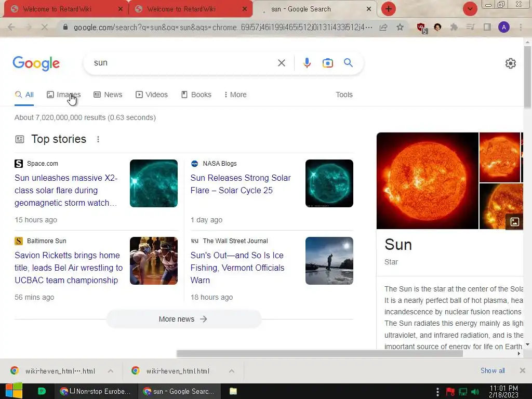
Task: Click the address bar URL
Action: [x=222, y=28]
